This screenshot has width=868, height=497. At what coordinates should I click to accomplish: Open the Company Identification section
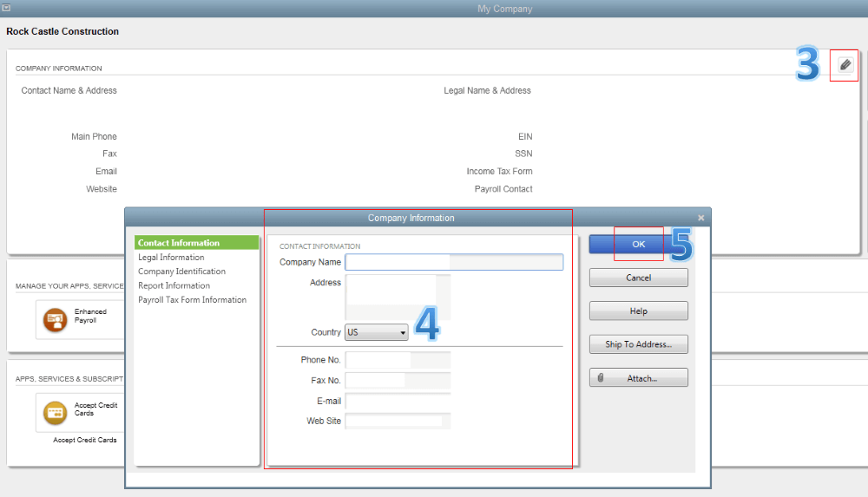click(x=181, y=271)
